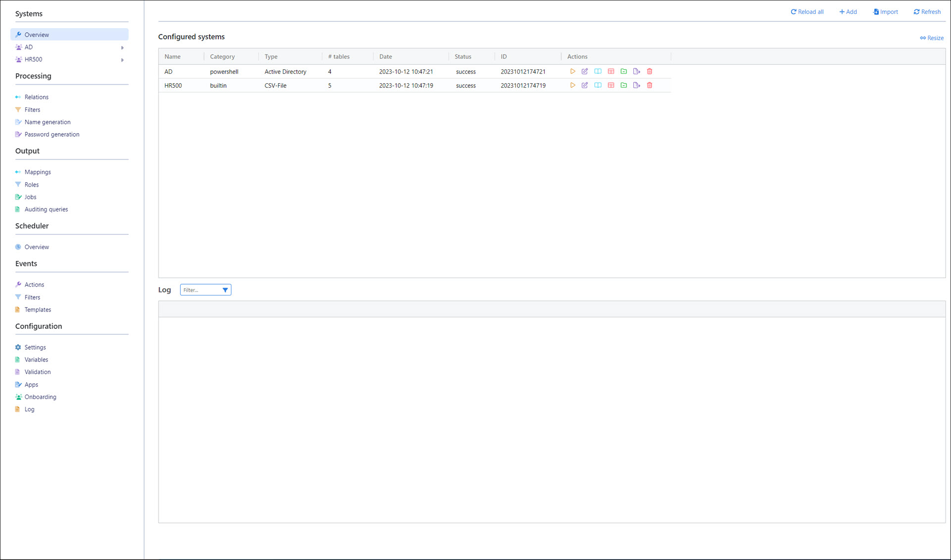Image resolution: width=951 pixels, height=560 pixels.
Task: Open the book icon for HR500
Action: point(598,85)
